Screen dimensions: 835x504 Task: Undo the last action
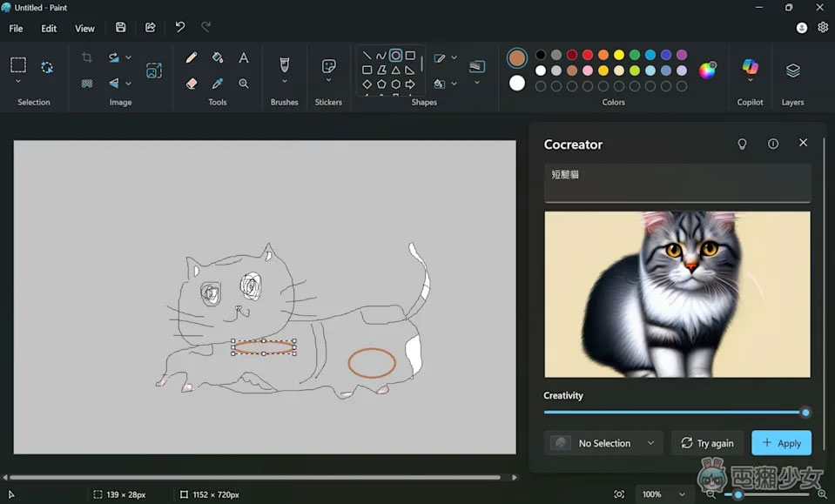pyautogui.click(x=180, y=28)
